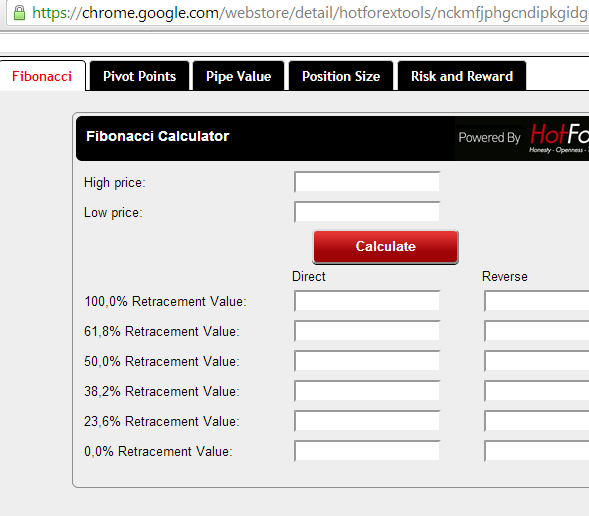Select Reverse 50,0% retracement field

click(x=536, y=361)
